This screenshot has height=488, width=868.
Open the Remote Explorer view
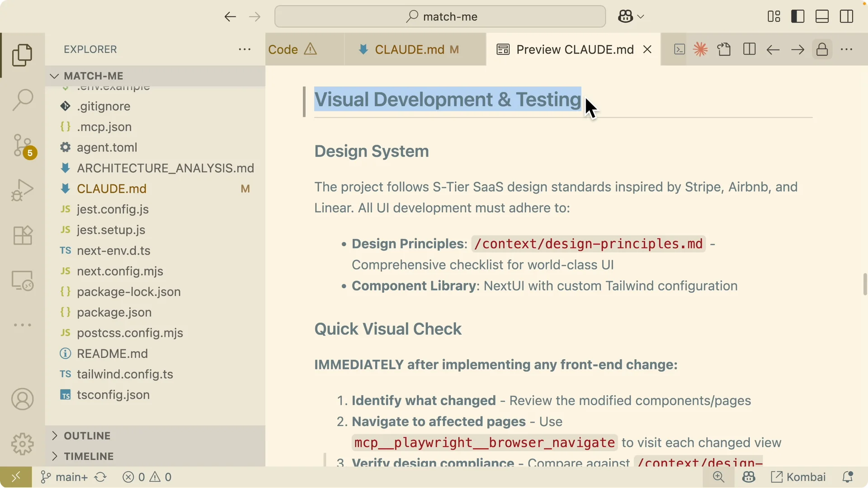click(x=22, y=281)
